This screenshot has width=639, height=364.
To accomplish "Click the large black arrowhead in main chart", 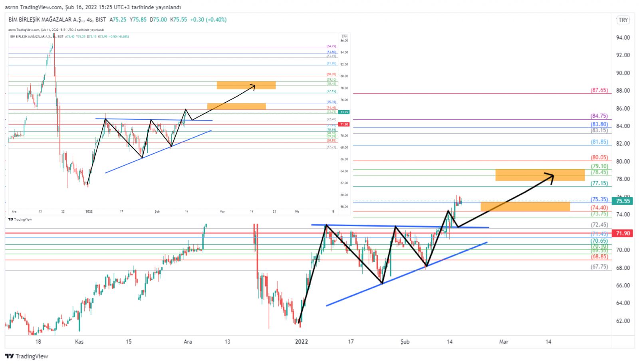I will [550, 177].
